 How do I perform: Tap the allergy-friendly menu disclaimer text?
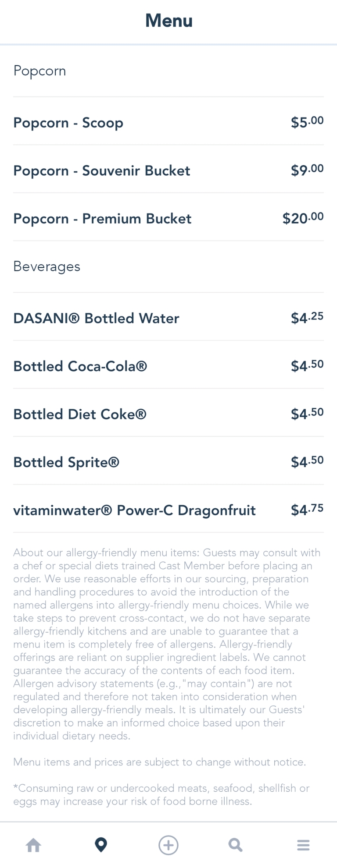(167, 644)
